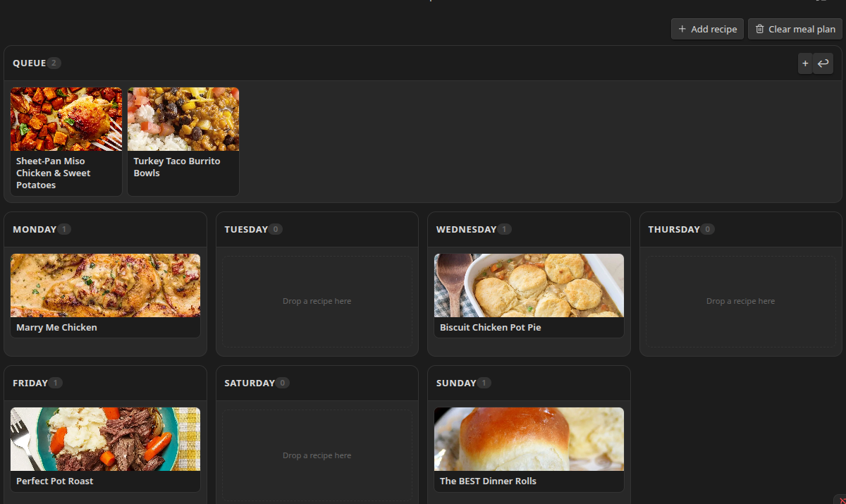Screen dimensions: 846x504
Task: Click the THURSDAY column heading
Action: pyautogui.click(x=674, y=230)
